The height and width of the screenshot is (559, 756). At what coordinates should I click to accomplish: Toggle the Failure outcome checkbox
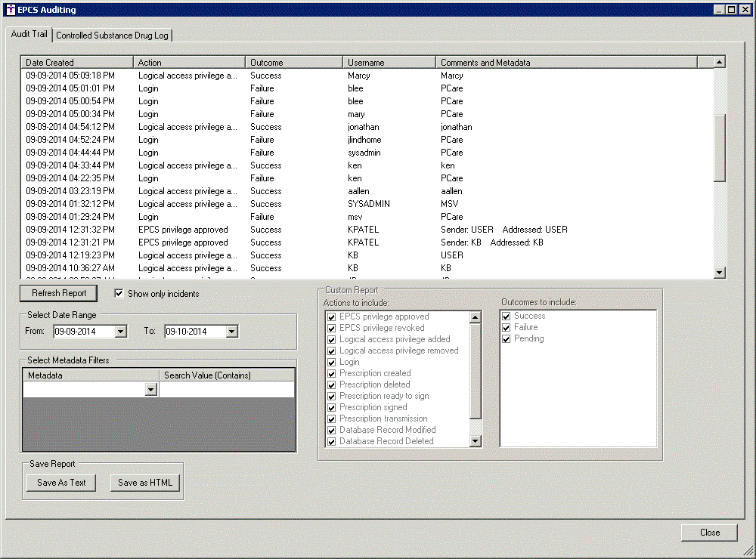pyautogui.click(x=507, y=328)
